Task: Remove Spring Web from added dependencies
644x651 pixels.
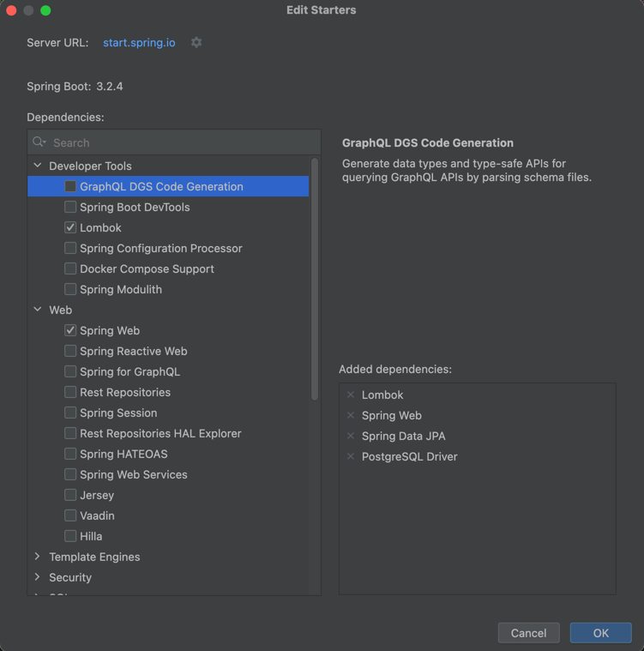Action: pyautogui.click(x=351, y=415)
